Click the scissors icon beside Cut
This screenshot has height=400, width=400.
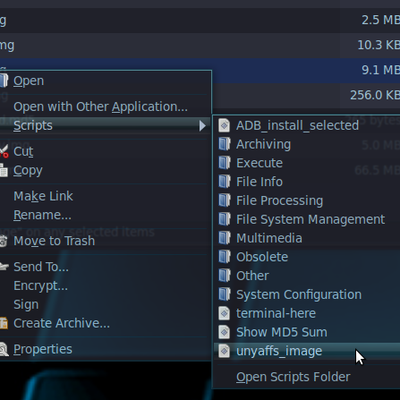click(4, 152)
